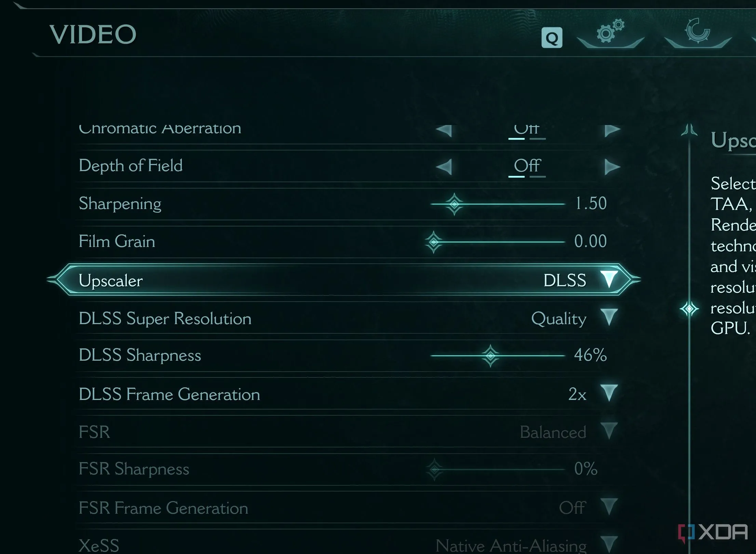The width and height of the screenshot is (756, 554).
Task: Open the Upscaler DLSS dropdown
Action: (609, 280)
